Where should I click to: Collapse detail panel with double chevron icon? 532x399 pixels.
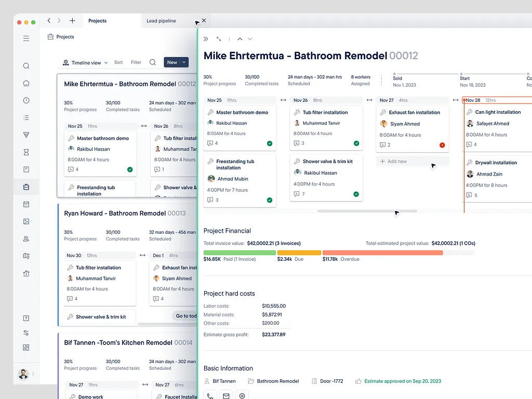pyautogui.click(x=206, y=39)
